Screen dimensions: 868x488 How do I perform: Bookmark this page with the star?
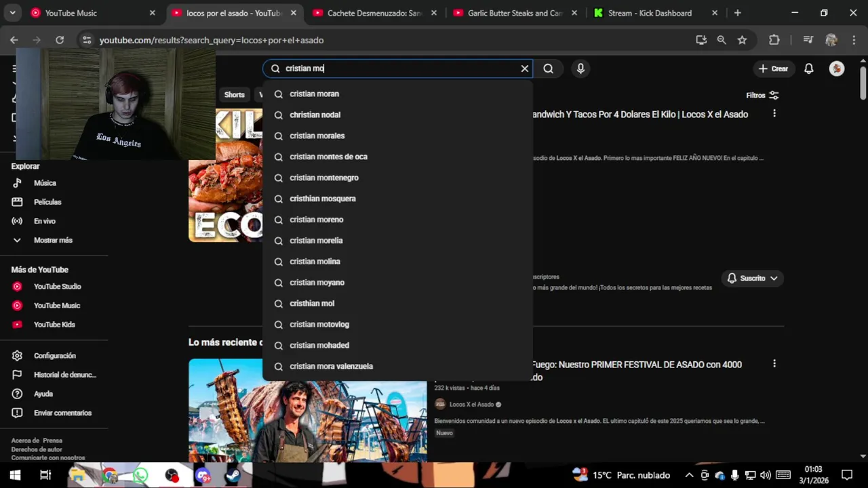742,40
